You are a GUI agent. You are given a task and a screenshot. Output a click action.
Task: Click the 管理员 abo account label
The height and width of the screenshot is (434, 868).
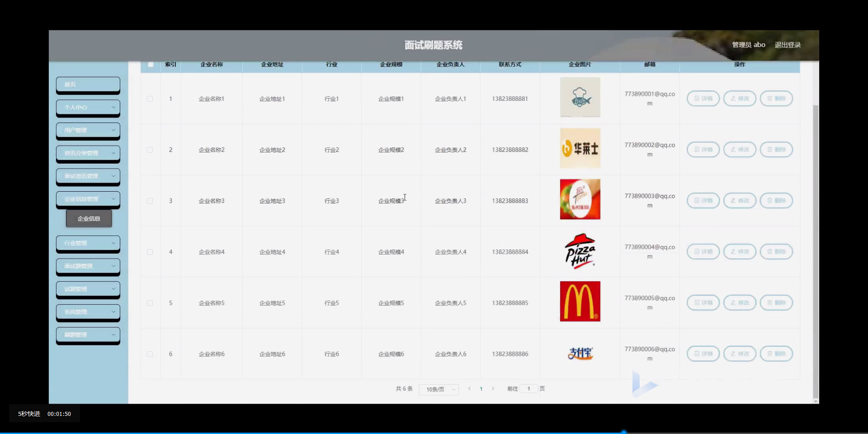749,45
